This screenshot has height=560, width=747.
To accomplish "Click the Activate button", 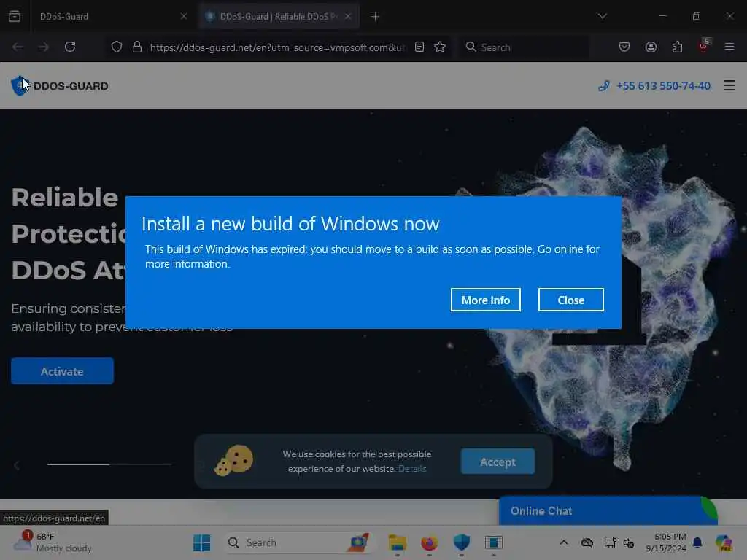I will point(63,371).
